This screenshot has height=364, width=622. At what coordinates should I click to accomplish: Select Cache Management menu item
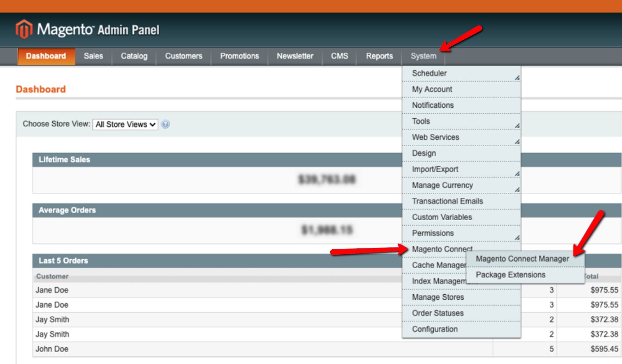[x=435, y=265]
